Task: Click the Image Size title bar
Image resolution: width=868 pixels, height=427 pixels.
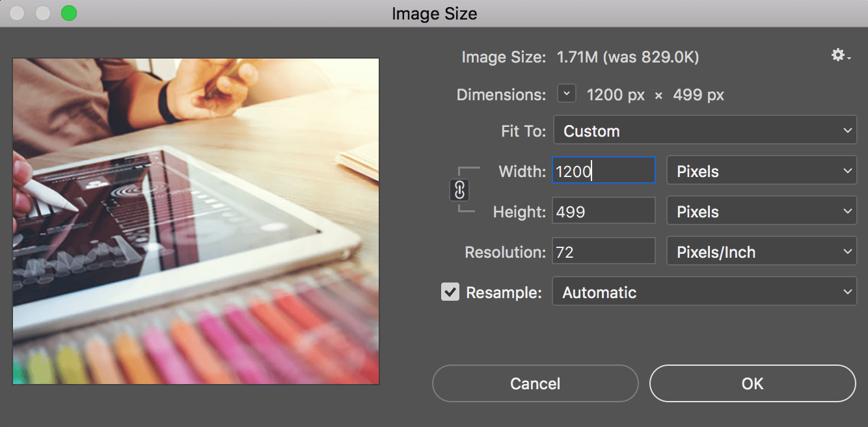Action: point(434,13)
